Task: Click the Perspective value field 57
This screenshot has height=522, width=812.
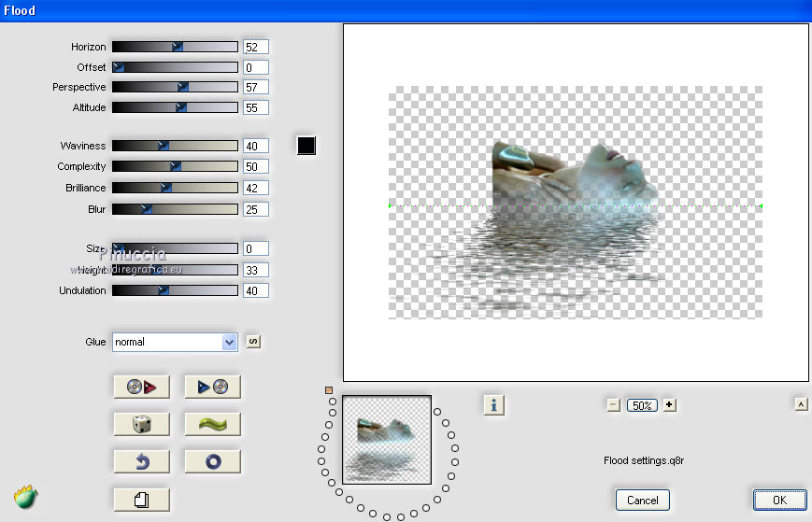Action: pos(256,87)
